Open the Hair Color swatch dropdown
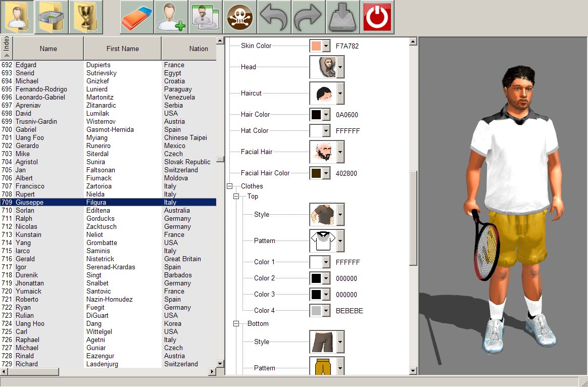This screenshot has width=588, height=387. (326, 115)
